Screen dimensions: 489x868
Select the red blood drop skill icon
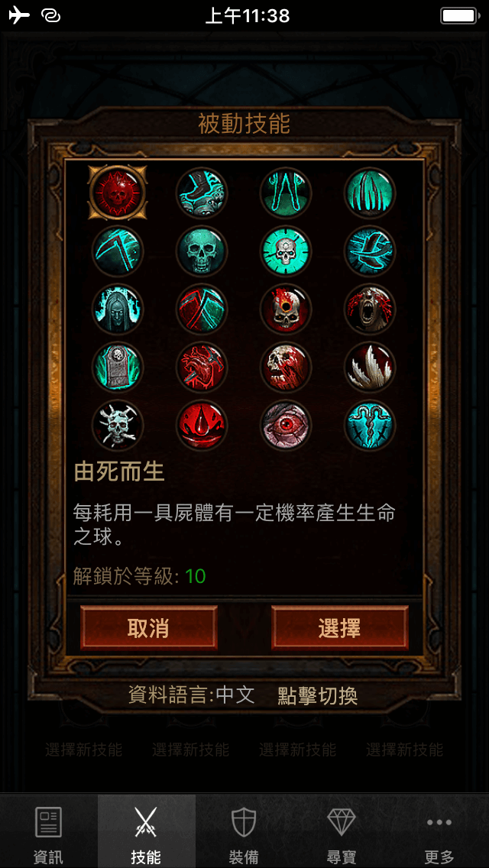202,426
